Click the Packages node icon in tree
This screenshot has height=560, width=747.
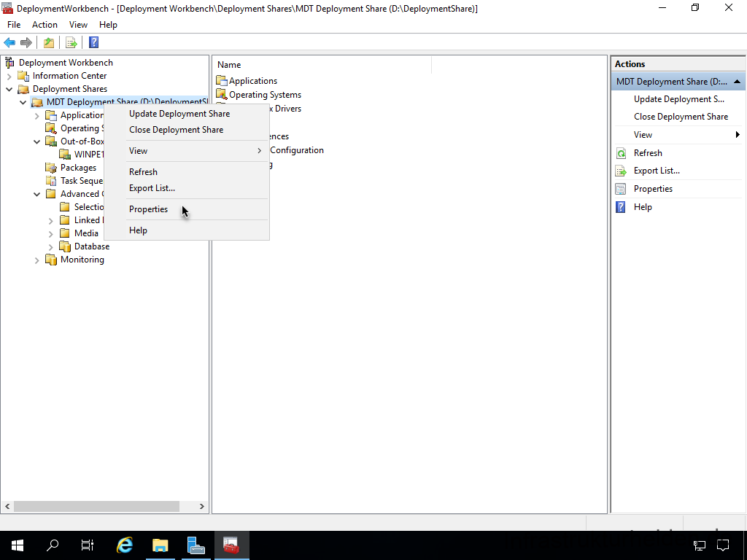pyautogui.click(x=51, y=168)
